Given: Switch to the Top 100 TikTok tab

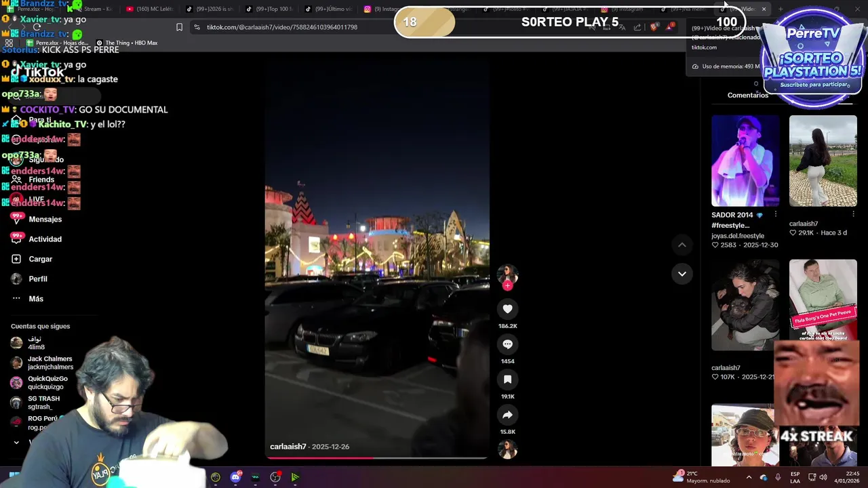Looking at the screenshot, I should coord(269,9).
